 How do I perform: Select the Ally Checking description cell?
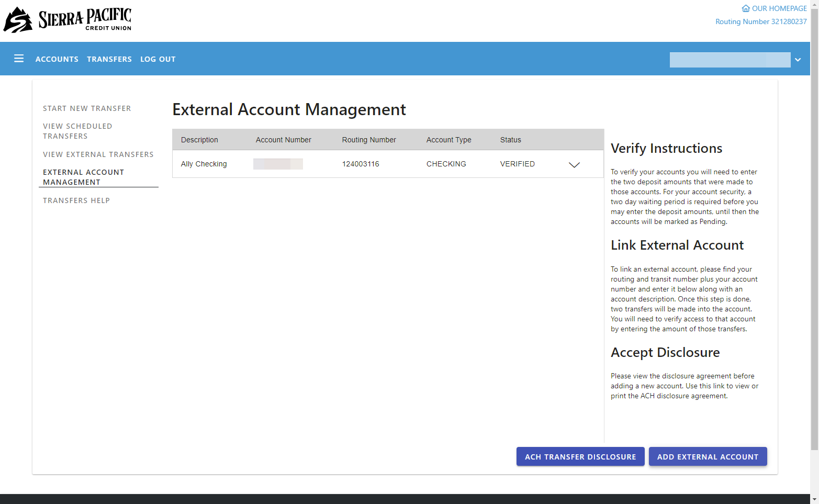(x=204, y=164)
